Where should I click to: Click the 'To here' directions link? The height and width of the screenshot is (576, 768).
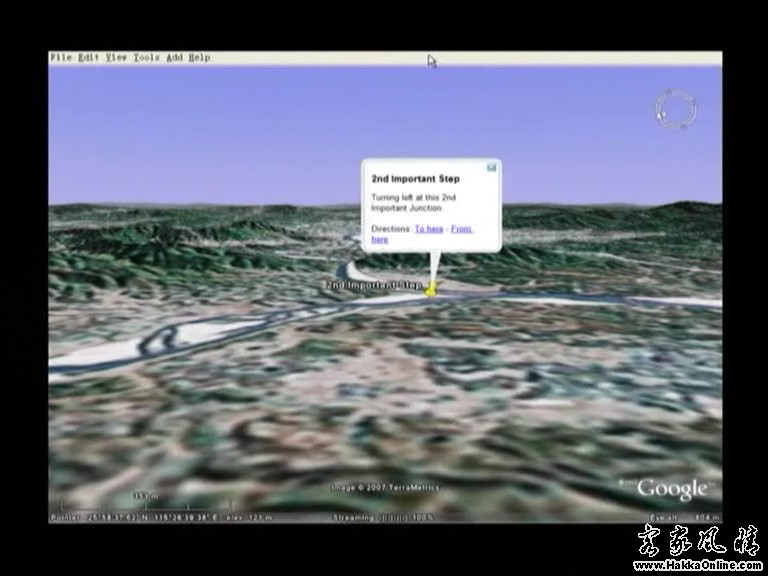(429, 229)
